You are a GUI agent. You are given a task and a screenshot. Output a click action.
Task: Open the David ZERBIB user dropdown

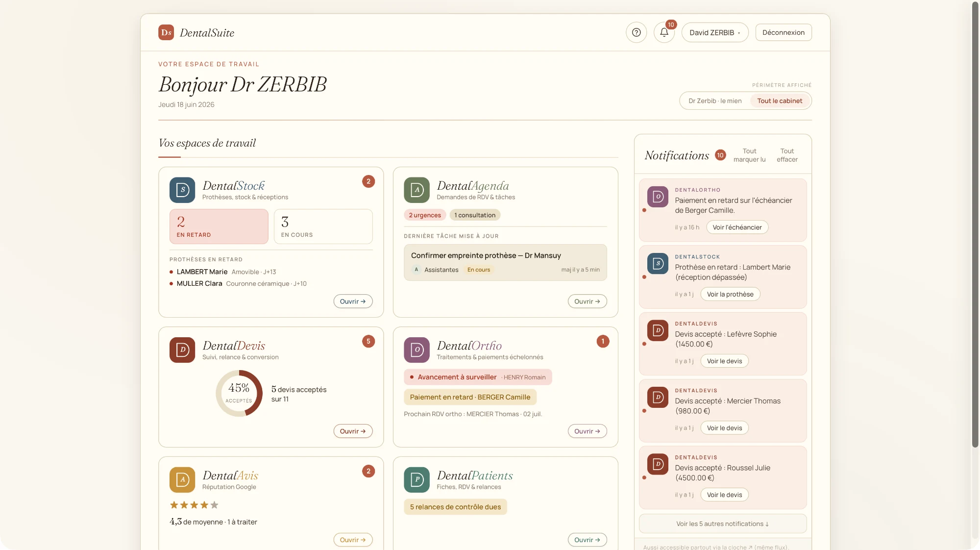click(715, 32)
